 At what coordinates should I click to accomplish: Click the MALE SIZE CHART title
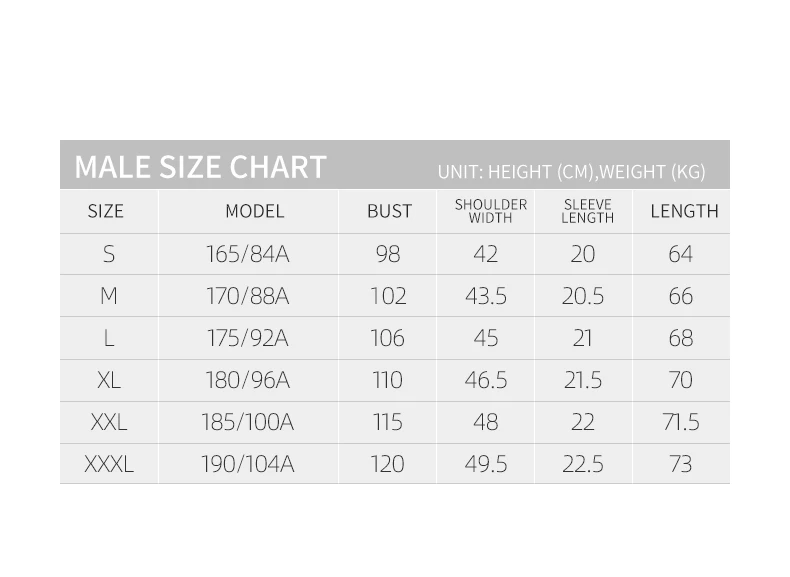tap(201, 167)
